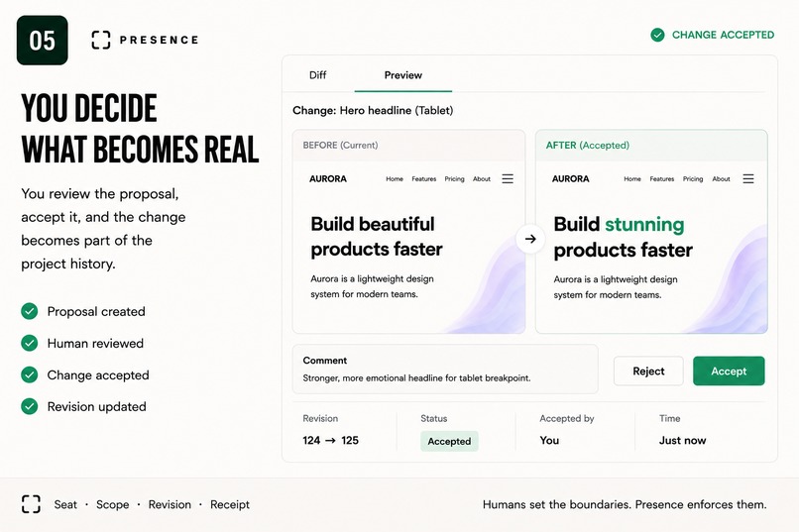Open the hamburger menu in the Before preview
799x532 pixels.
[x=508, y=178]
